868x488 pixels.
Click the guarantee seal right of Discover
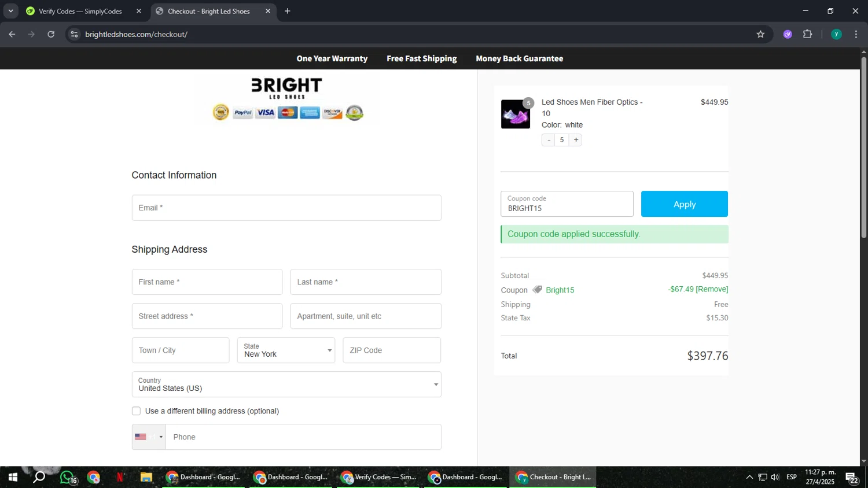click(354, 112)
